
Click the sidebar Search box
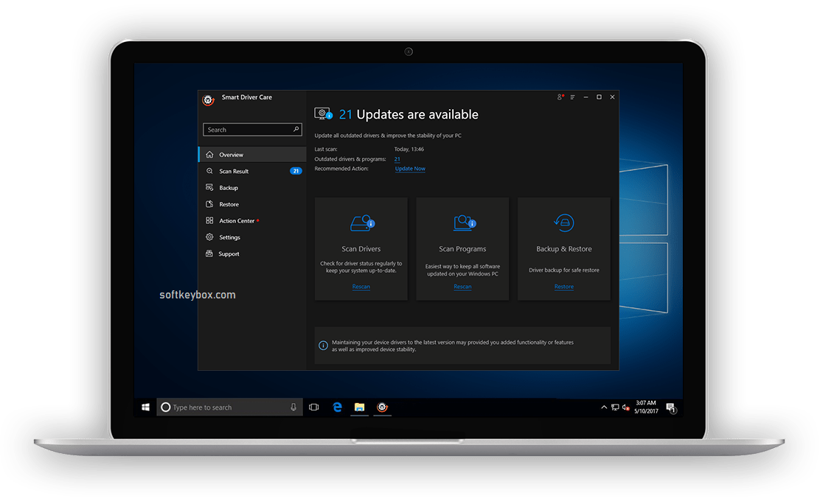coord(252,129)
